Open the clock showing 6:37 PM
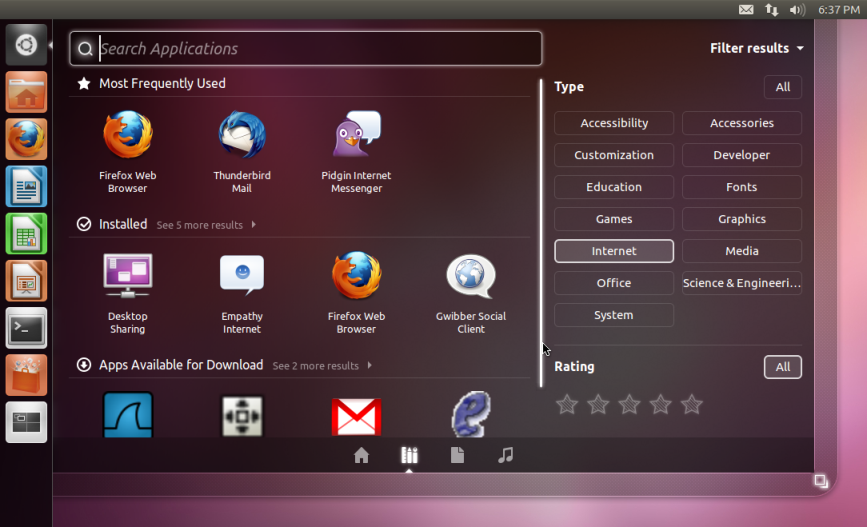867x527 pixels. 838,9
